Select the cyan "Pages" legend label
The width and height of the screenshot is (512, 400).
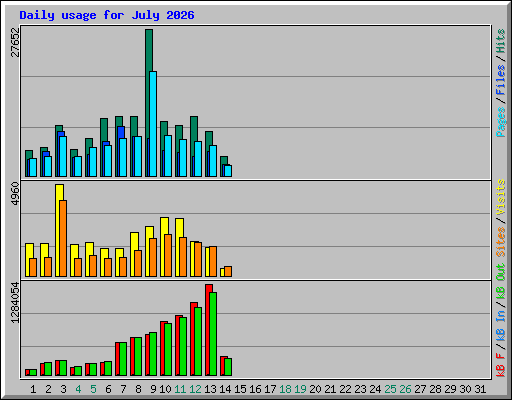coord(501,122)
